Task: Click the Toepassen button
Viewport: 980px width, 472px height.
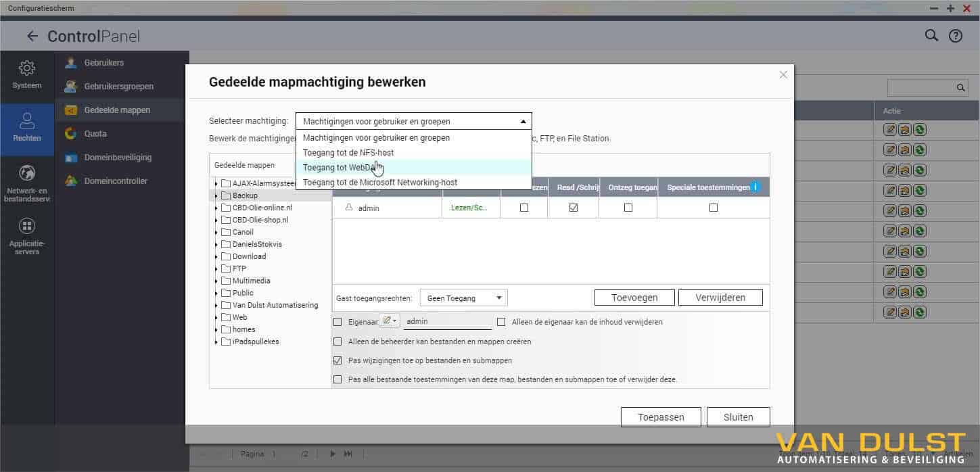Action: click(x=661, y=417)
